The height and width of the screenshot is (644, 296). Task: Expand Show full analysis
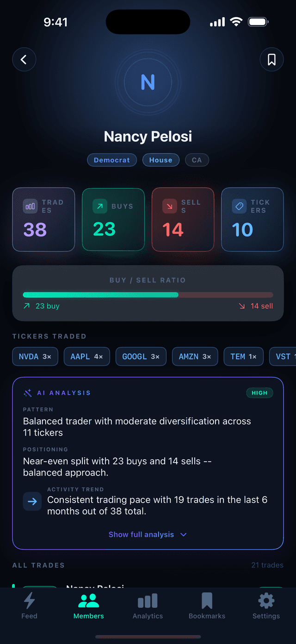(148, 534)
